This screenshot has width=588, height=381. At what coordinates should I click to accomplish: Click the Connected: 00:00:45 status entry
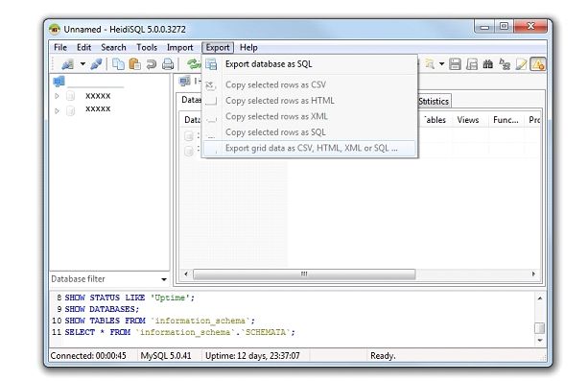(x=88, y=356)
